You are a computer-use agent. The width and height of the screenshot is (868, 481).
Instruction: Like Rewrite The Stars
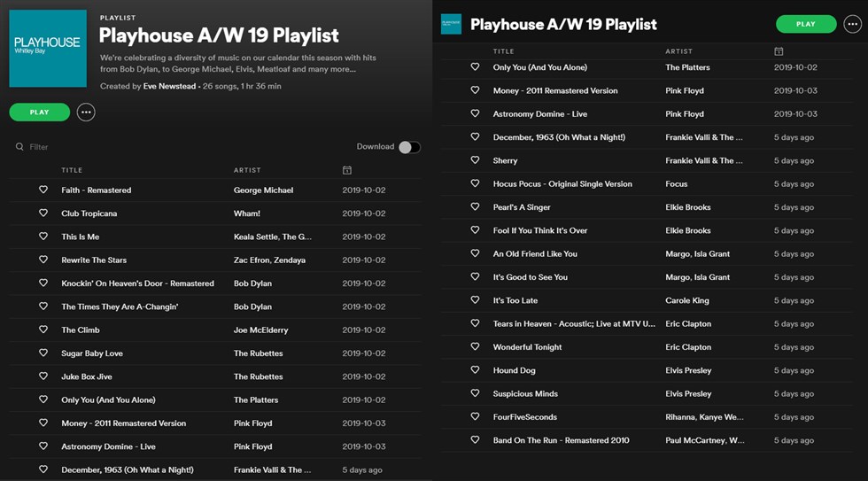[x=43, y=259]
